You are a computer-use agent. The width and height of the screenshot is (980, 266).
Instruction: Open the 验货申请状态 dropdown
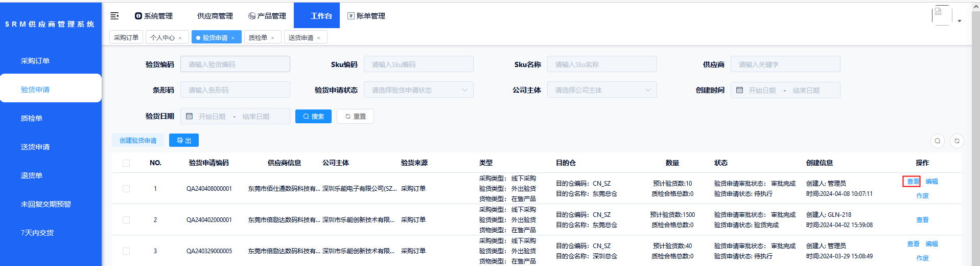(418, 90)
